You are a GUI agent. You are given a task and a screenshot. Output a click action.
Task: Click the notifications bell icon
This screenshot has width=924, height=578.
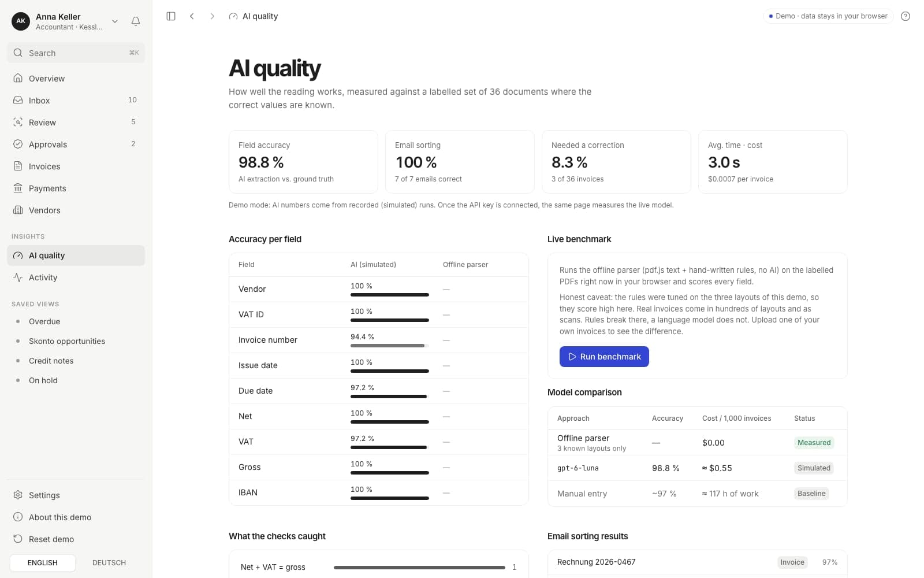coord(136,21)
